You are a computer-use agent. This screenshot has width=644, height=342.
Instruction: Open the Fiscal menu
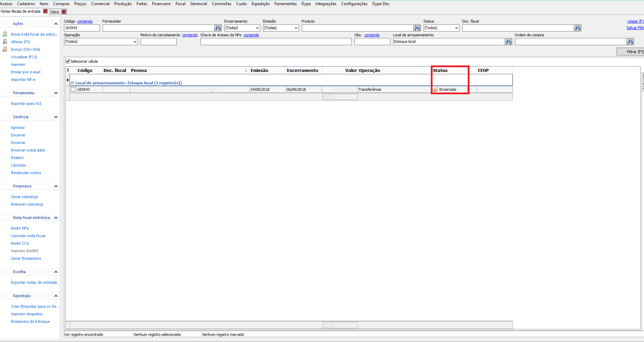point(180,4)
